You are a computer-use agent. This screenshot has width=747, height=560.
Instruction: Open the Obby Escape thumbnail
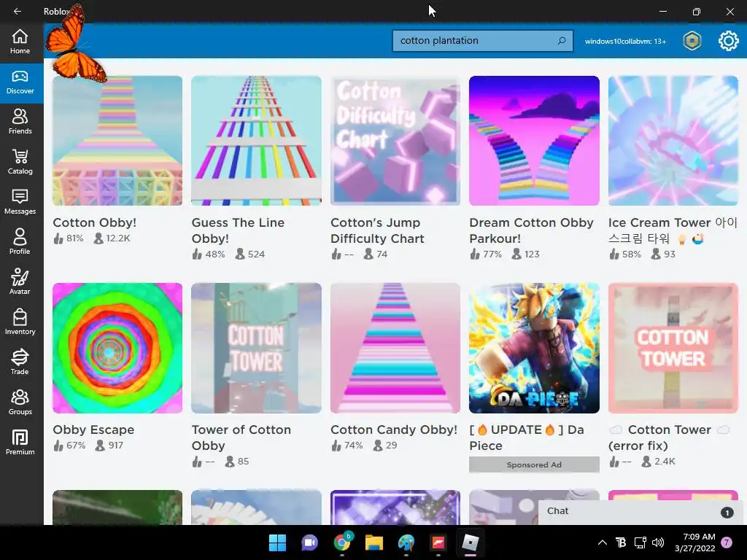(x=117, y=348)
